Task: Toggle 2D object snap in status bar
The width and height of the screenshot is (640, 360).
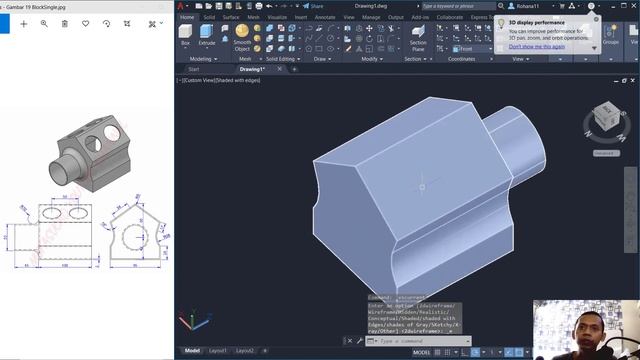Action: point(519,352)
